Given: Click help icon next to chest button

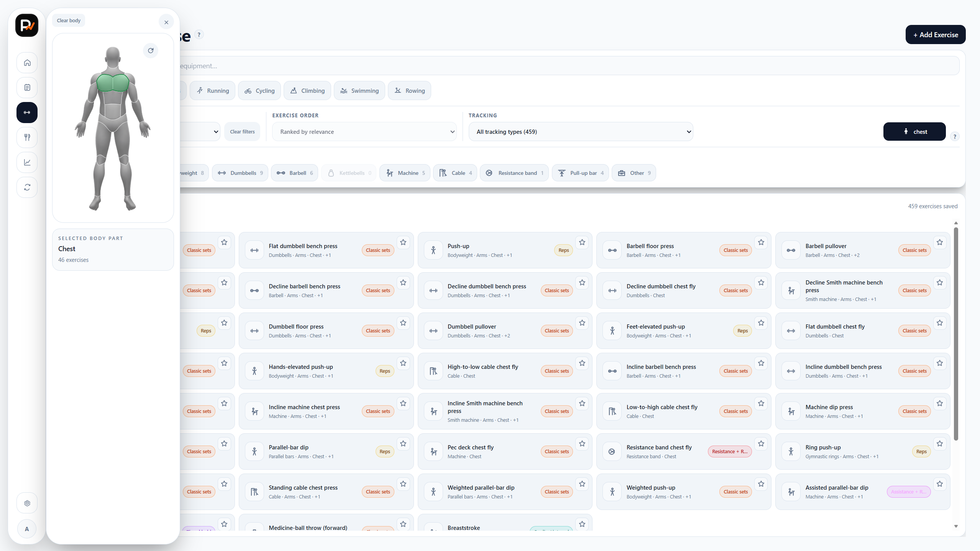Looking at the screenshot, I should (955, 137).
